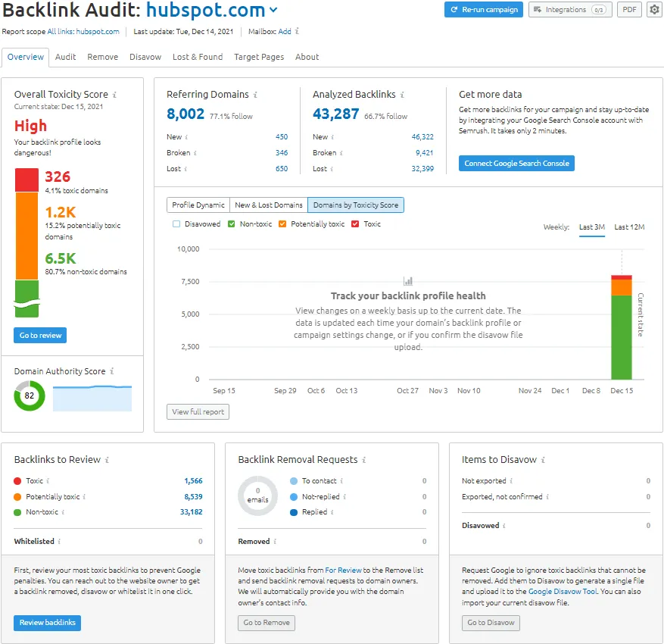Click the Re-run campaign button
Screen dimensions: 664x644
pos(484,9)
